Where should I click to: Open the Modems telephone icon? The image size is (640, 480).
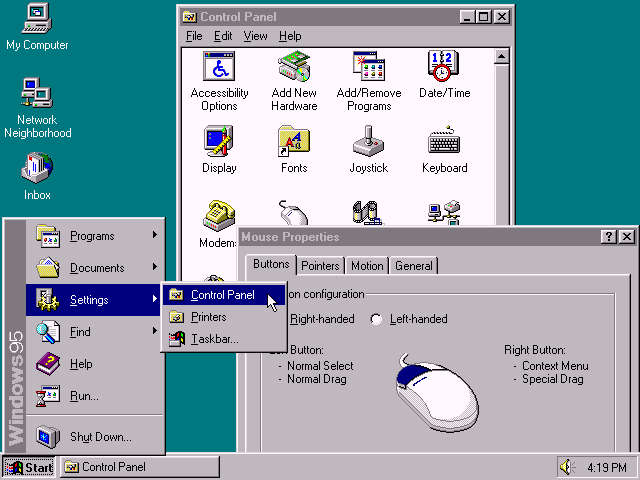219,216
